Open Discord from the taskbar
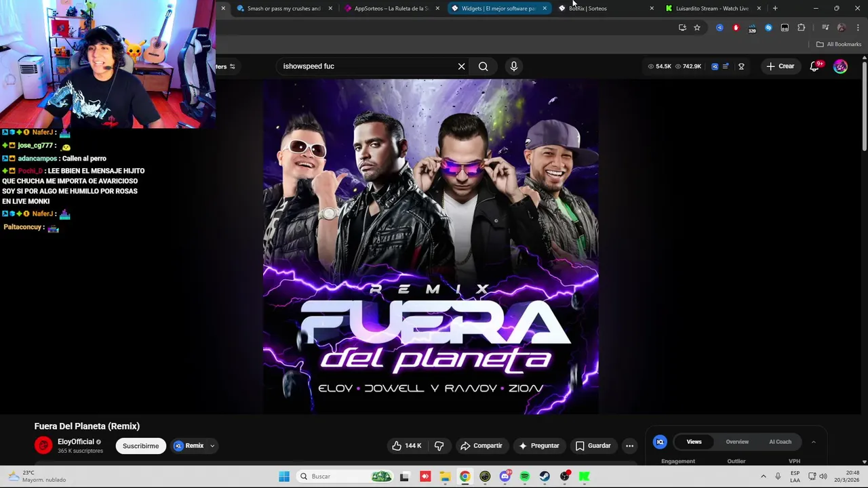This screenshot has width=868, height=488. coord(505,476)
